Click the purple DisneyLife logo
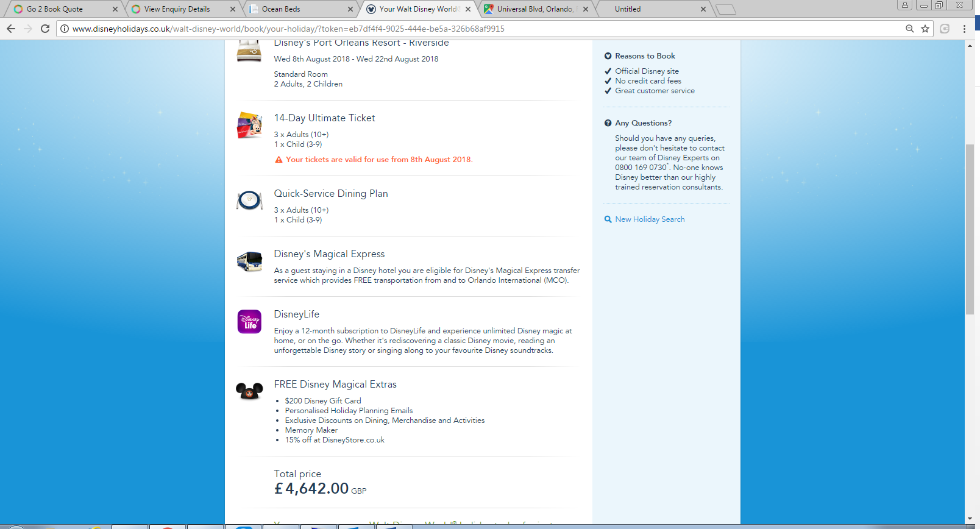Viewport: 980px width, 529px height. [x=249, y=322]
